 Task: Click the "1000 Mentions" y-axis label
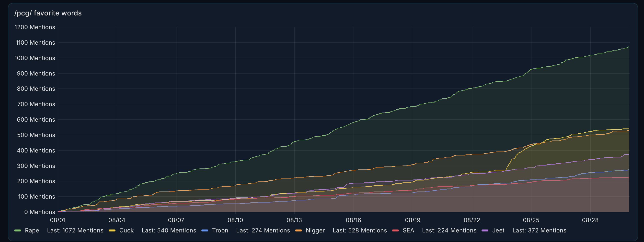[35, 58]
